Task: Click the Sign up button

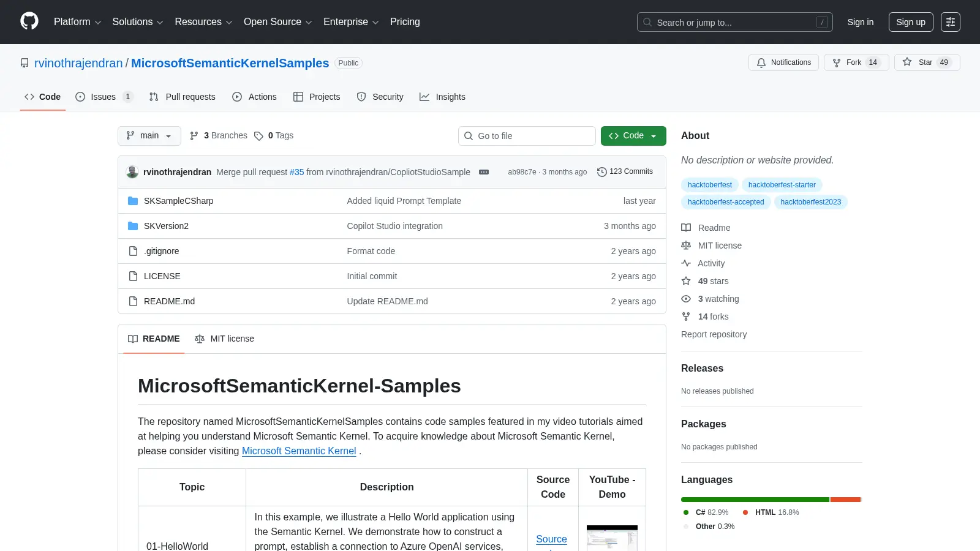Action: coord(911,22)
